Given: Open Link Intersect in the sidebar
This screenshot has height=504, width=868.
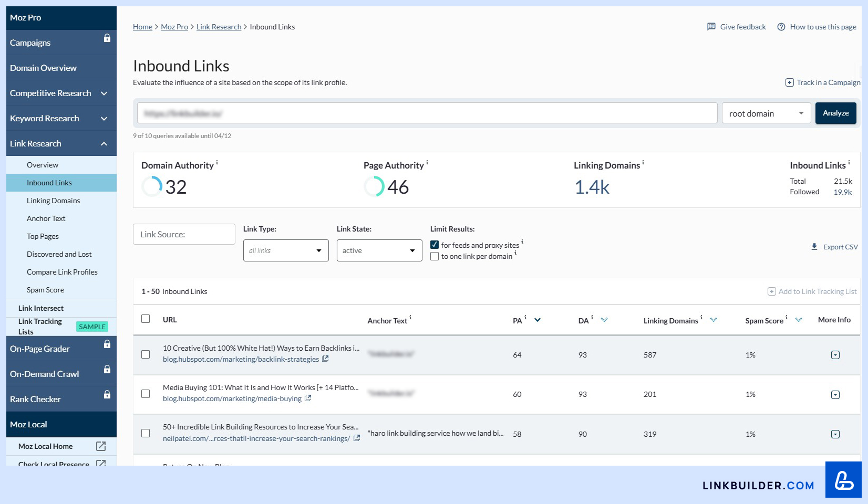Looking at the screenshot, I should coord(41,308).
